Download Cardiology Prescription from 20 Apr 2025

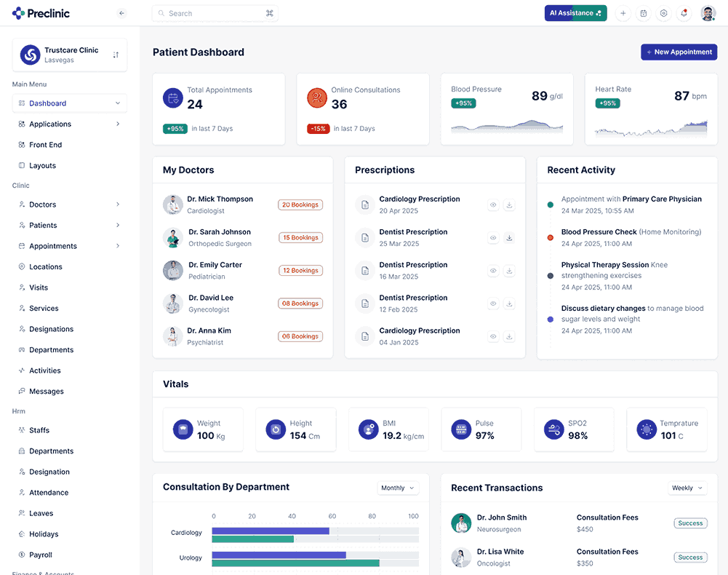[x=509, y=205]
